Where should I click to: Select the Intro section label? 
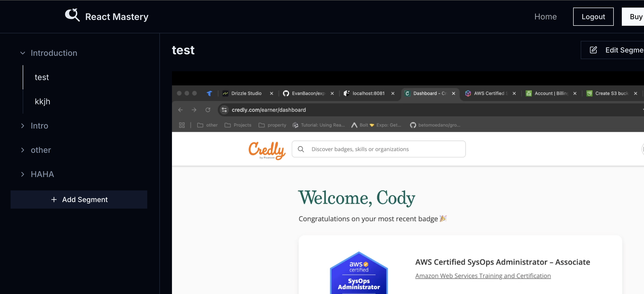pos(39,126)
